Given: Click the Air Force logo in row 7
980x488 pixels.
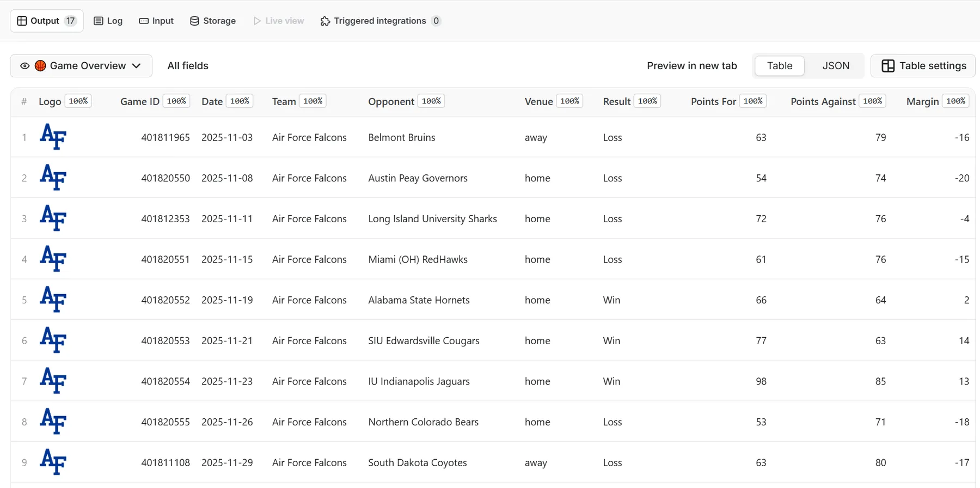Looking at the screenshot, I should pyautogui.click(x=53, y=381).
